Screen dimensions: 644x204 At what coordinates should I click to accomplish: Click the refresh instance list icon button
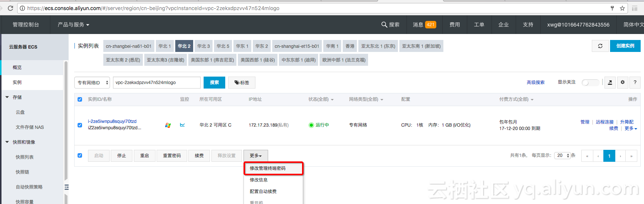[x=600, y=46]
